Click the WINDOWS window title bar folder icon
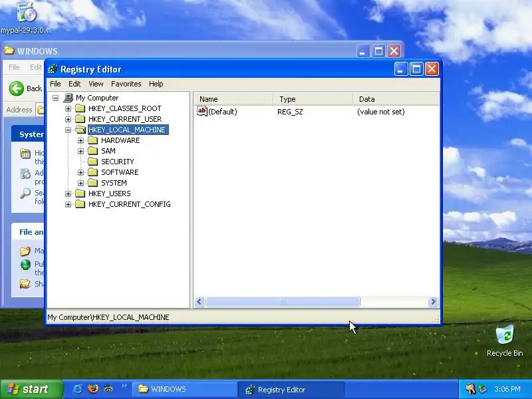Viewport: 532px width, 399px height. (9, 51)
